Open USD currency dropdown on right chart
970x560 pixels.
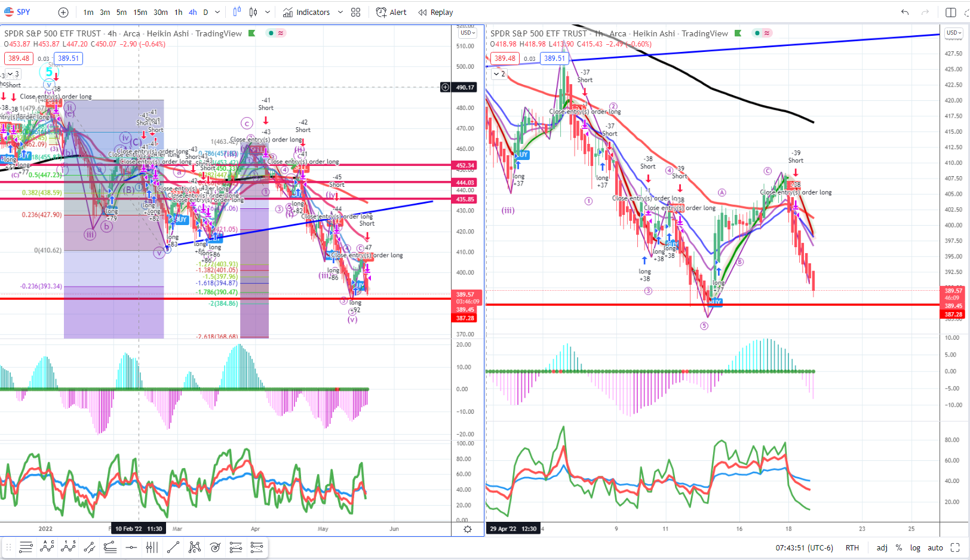tap(953, 33)
